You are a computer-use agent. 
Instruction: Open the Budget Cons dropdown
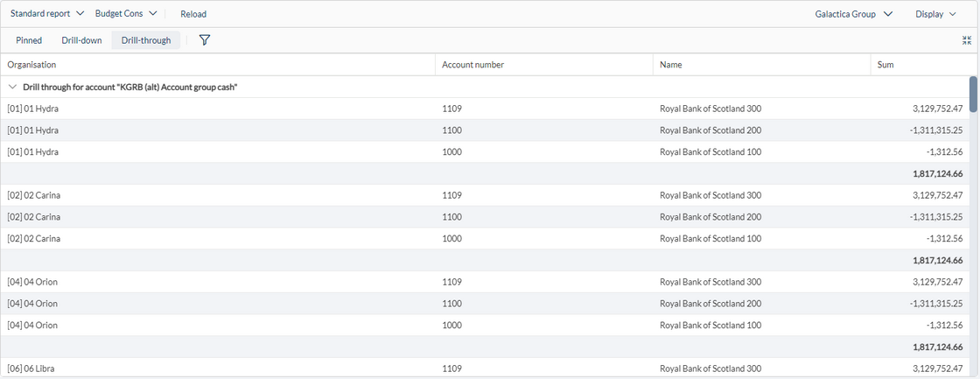tap(126, 14)
